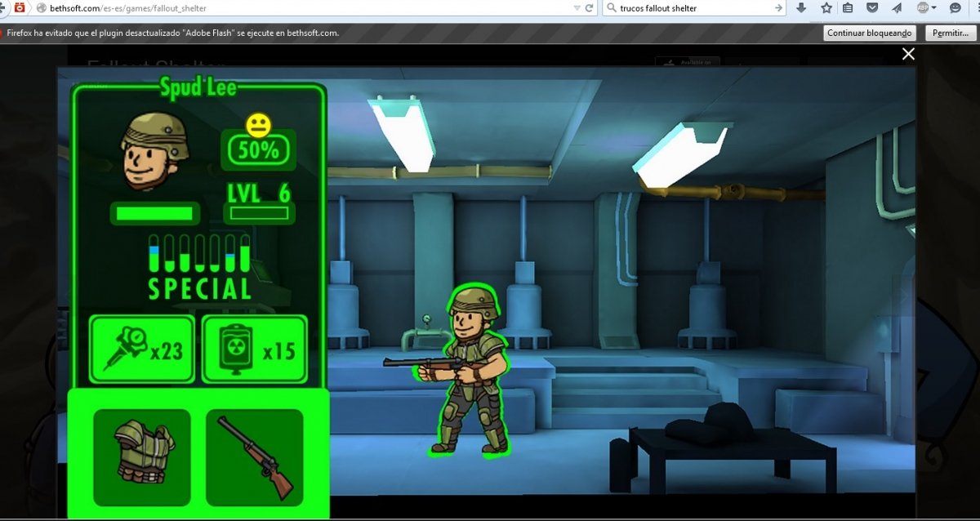Click the SPECIAL stats bars
Image resolution: width=980 pixels, height=521 pixels.
(199, 253)
